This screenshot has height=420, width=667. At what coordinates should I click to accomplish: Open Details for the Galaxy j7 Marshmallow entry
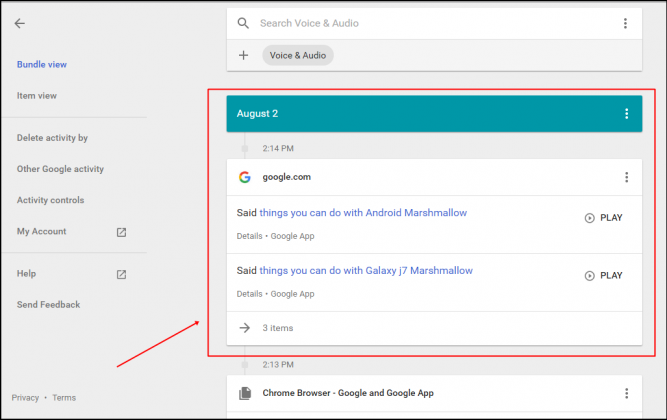point(249,294)
